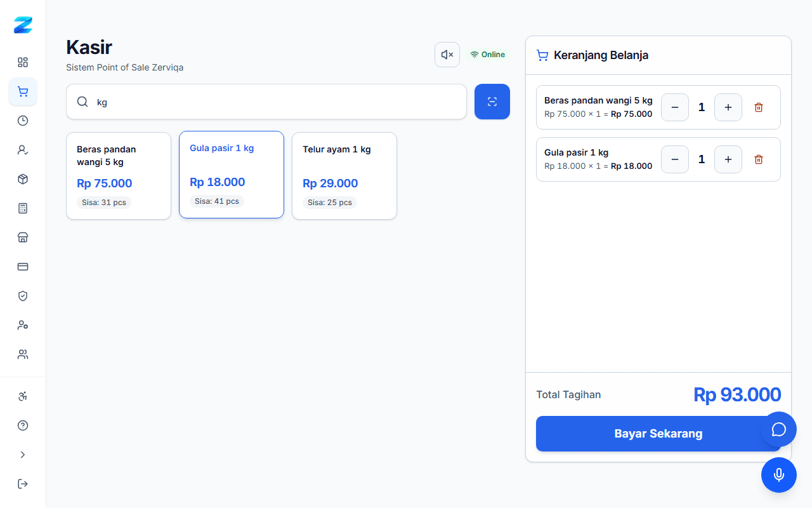The width and height of the screenshot is (812, 508).
Task: Click the Zerviqa logo in the sidebar
Action: [23, 25]
